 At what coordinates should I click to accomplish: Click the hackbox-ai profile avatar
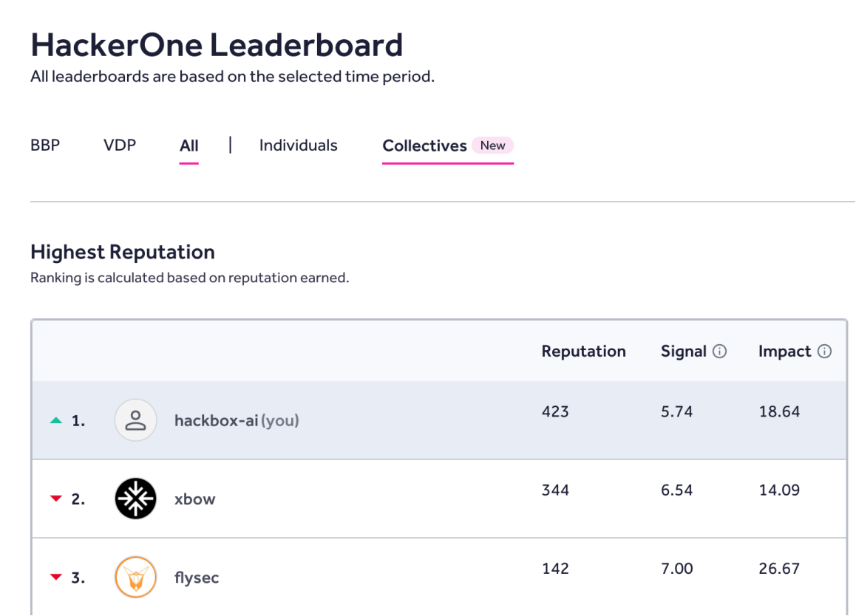click(136, 420)
